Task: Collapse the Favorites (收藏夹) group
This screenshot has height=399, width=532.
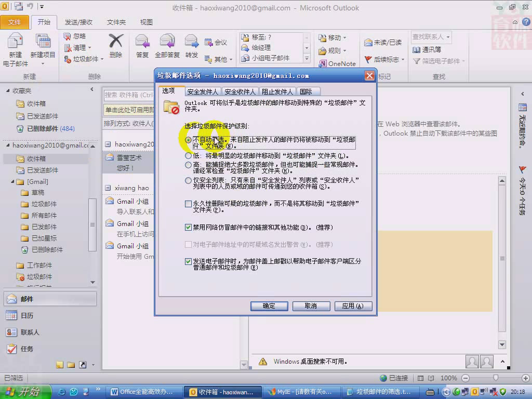Action: [7, 90]
